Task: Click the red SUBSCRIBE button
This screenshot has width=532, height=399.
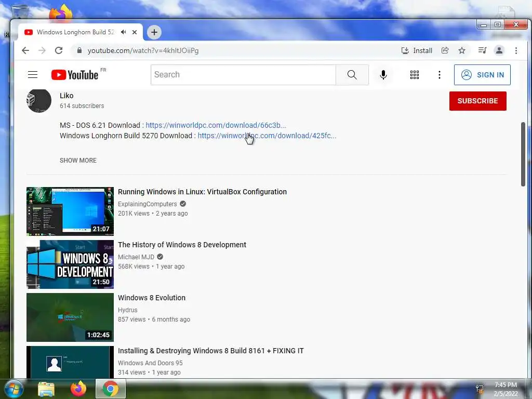Action: [x=478, y=101]
